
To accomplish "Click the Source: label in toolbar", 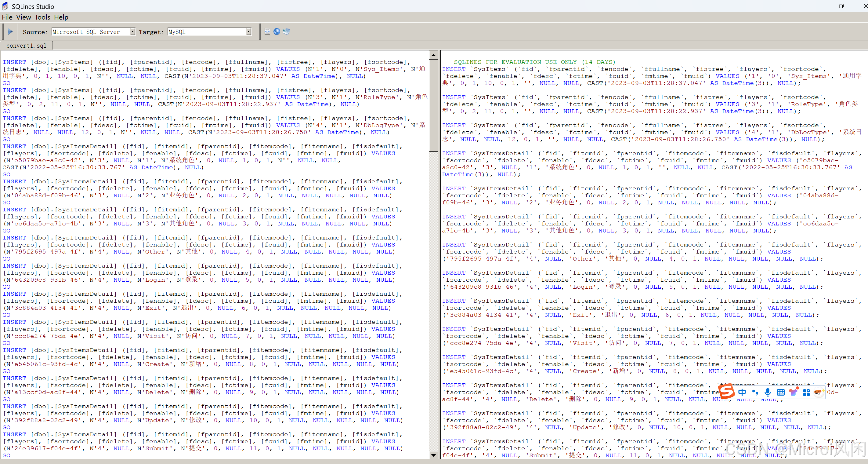I will coord(35,32).
